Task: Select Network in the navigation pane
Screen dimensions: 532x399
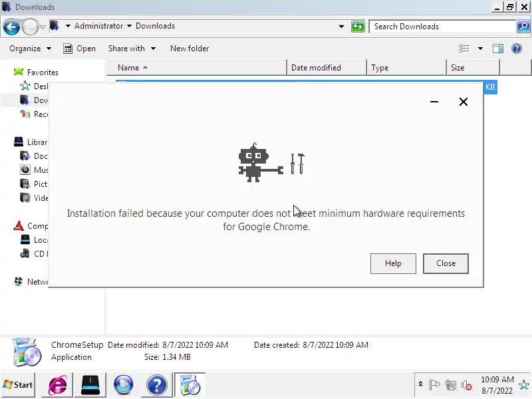Action: point(31,281)
